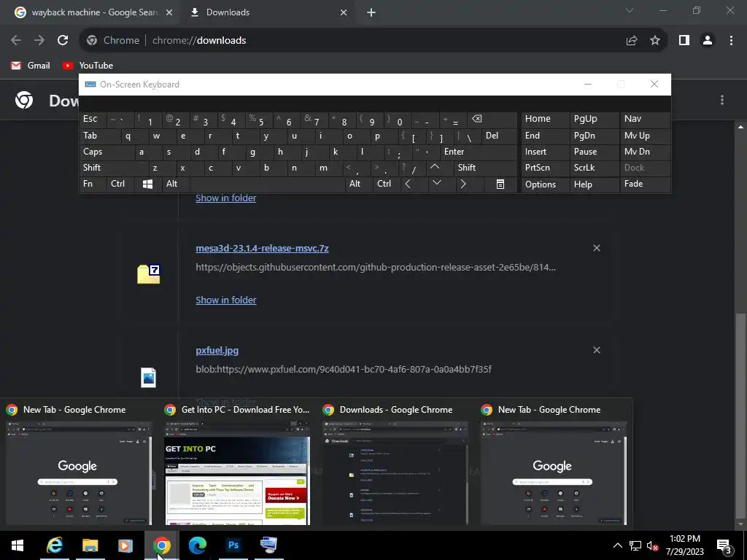Click the Windows logo key on the keyboard
The width and height of the screenshot is (747, 560).
coord(147,184)
